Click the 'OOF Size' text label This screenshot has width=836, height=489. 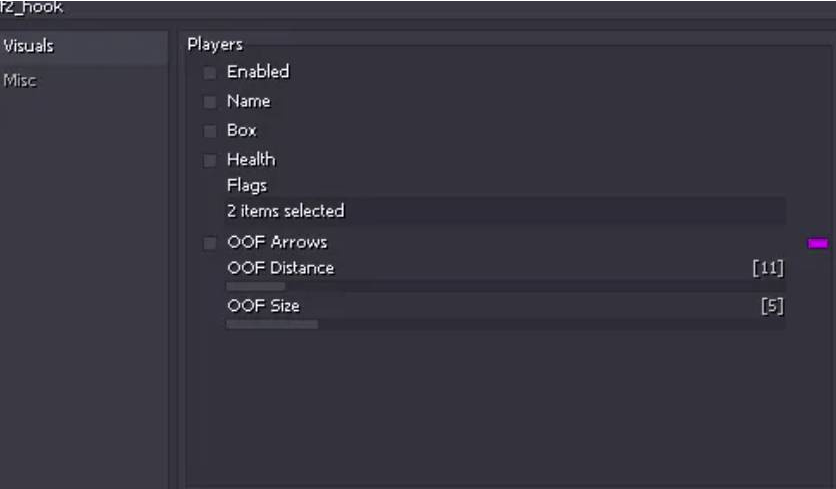click(x=263, y=306)
